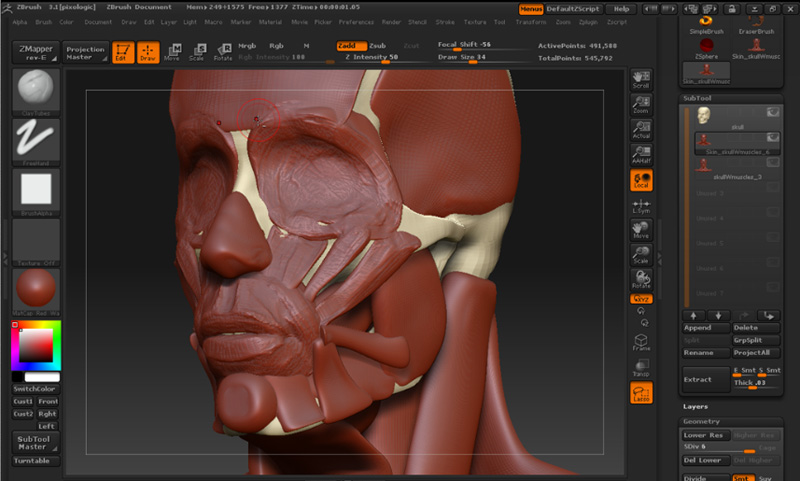Expand the SubTool Master plugin button

[x=36, y=442]
